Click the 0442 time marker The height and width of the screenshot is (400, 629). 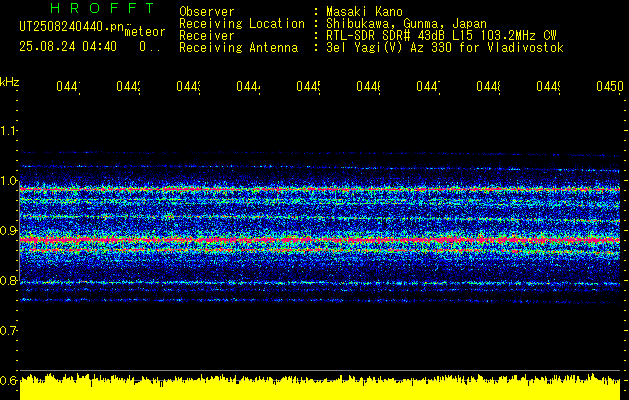(128, 86)
